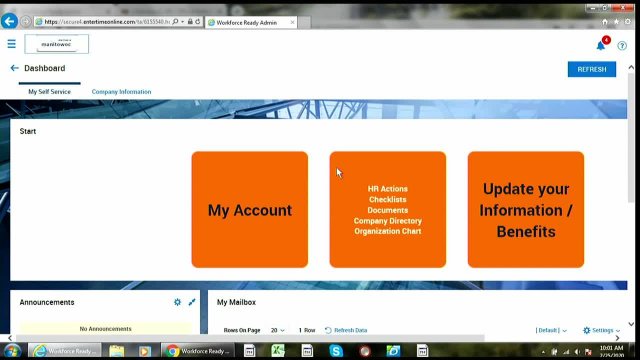The height and width of the screenshot is (360, 640).
Task: Click the REFRESH button
Action: pos(591,69)
